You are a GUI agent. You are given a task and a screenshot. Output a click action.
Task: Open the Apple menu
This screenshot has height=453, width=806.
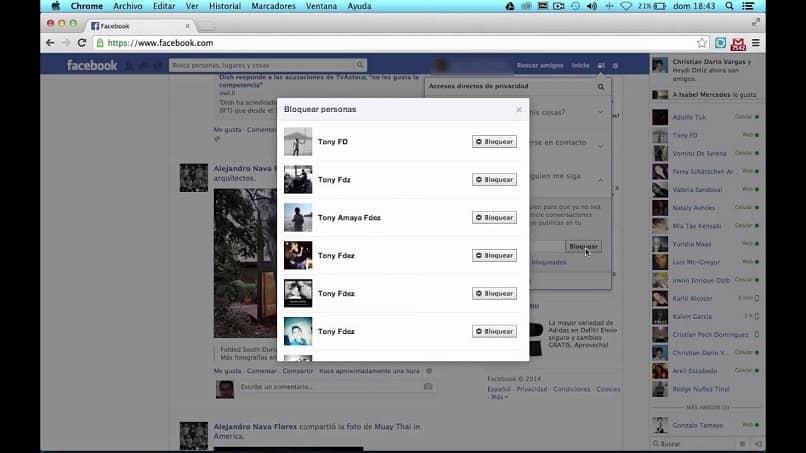pos(56,6)
